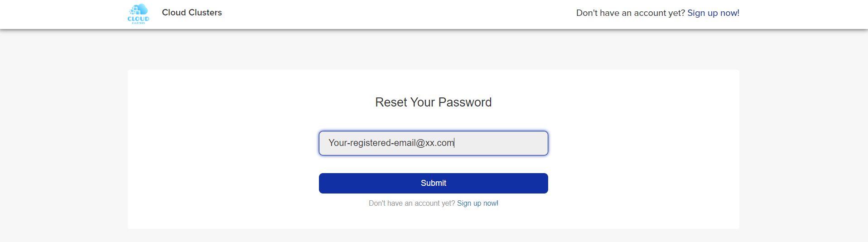Place cursor at end of email text

(x=454, y=143)
